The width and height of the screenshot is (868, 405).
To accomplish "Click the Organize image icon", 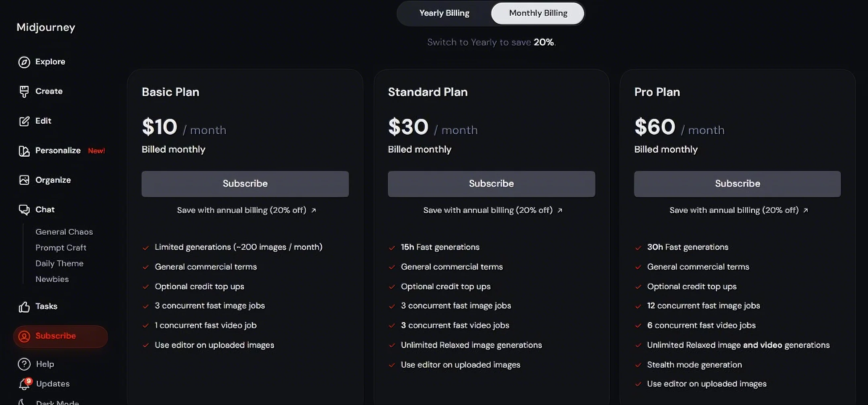I will [x=24, y=180].
